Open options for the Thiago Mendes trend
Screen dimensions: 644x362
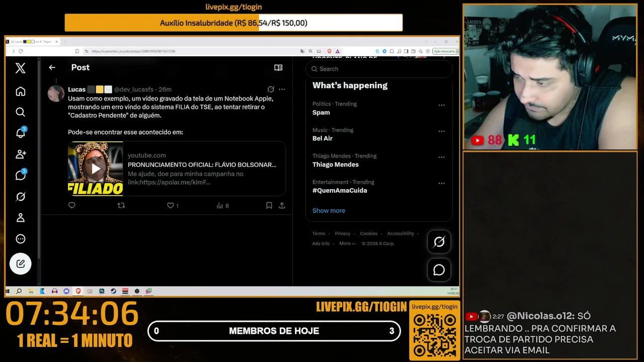[x=441, y=157]
